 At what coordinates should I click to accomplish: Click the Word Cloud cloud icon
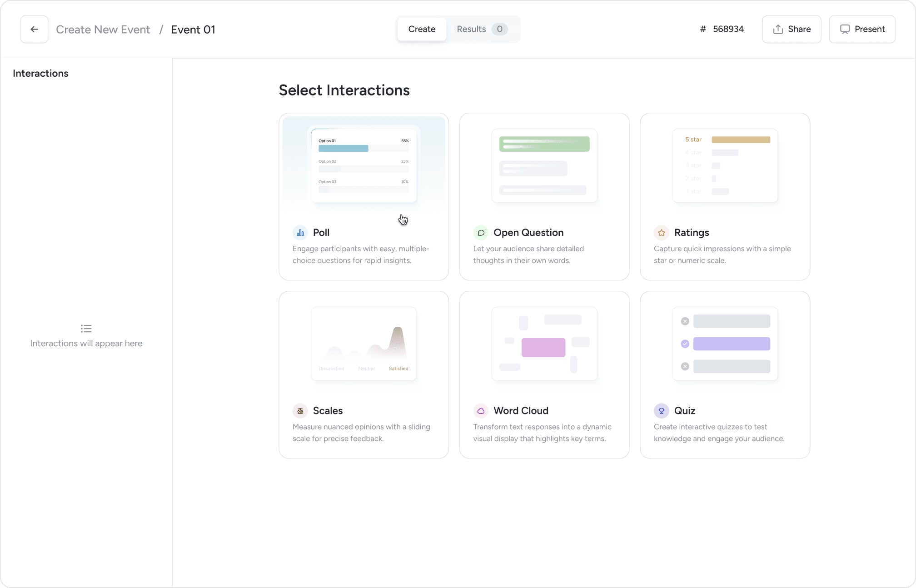[x=481, y=411]
